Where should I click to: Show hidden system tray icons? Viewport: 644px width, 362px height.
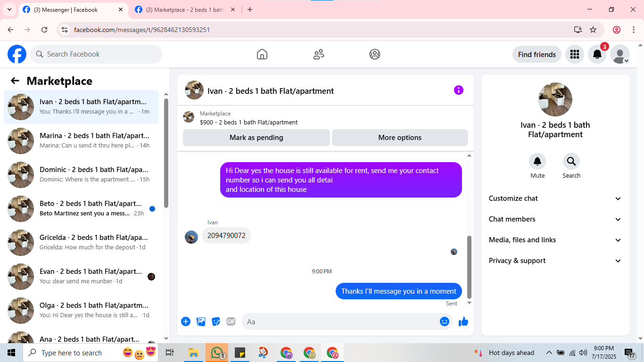tap(549, 353)
